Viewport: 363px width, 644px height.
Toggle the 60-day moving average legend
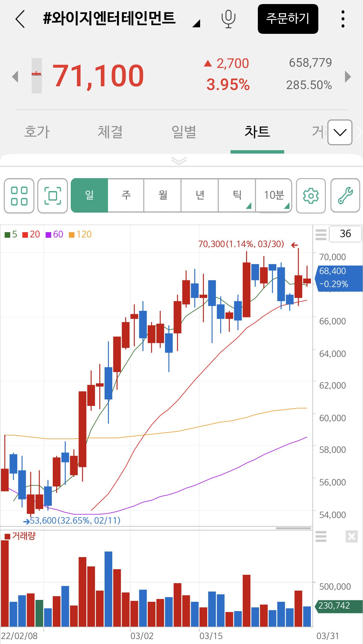pyautogui.click(x=54, y=234)
